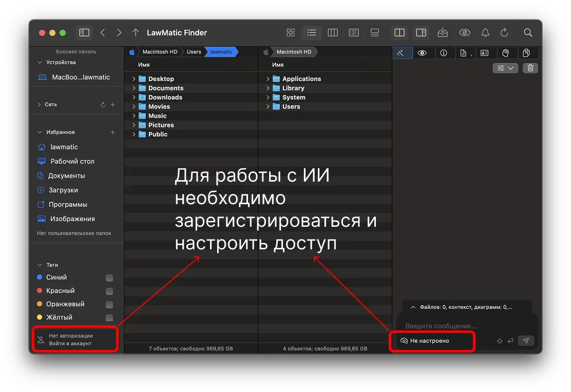Open the notifications bell

485,33
